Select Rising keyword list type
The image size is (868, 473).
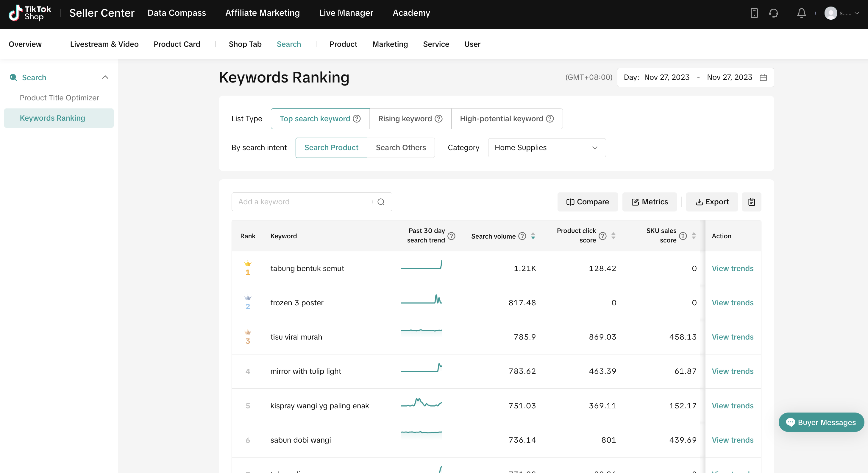click(410, 119)
